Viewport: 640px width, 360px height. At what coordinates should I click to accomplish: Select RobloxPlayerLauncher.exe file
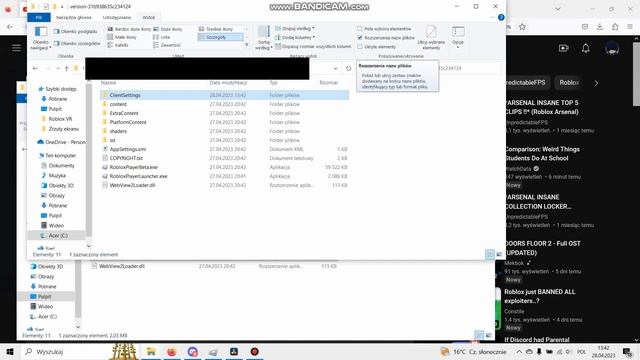click(x=138, y=176)
